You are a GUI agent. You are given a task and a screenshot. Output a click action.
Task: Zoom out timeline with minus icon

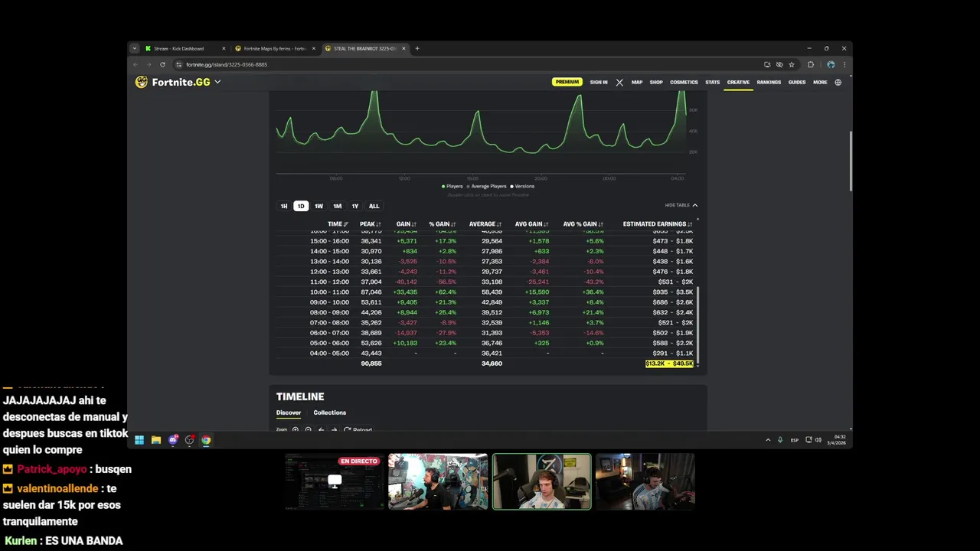point(309,429)
